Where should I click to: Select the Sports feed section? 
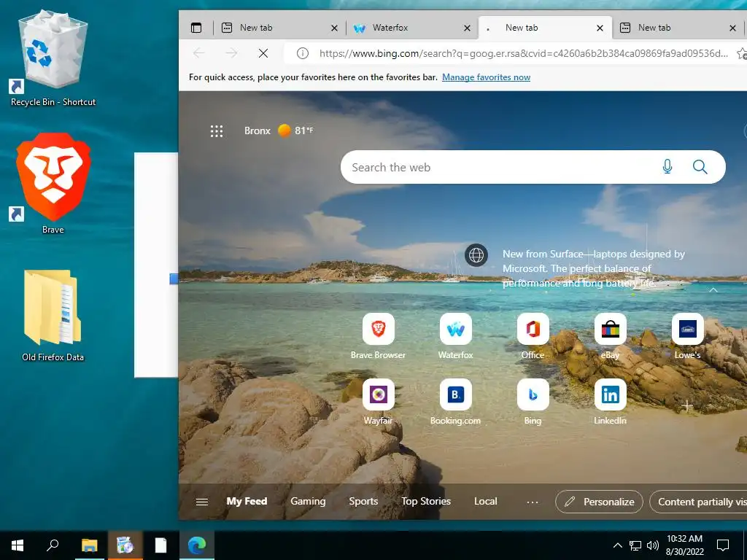[x=363, y=502]
